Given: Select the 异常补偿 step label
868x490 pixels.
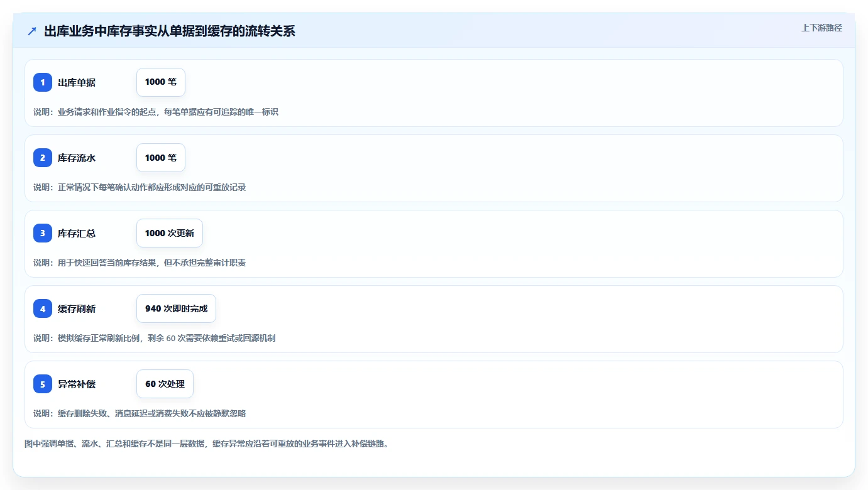Looking at the screenshot, I should [x=77, y=384].
